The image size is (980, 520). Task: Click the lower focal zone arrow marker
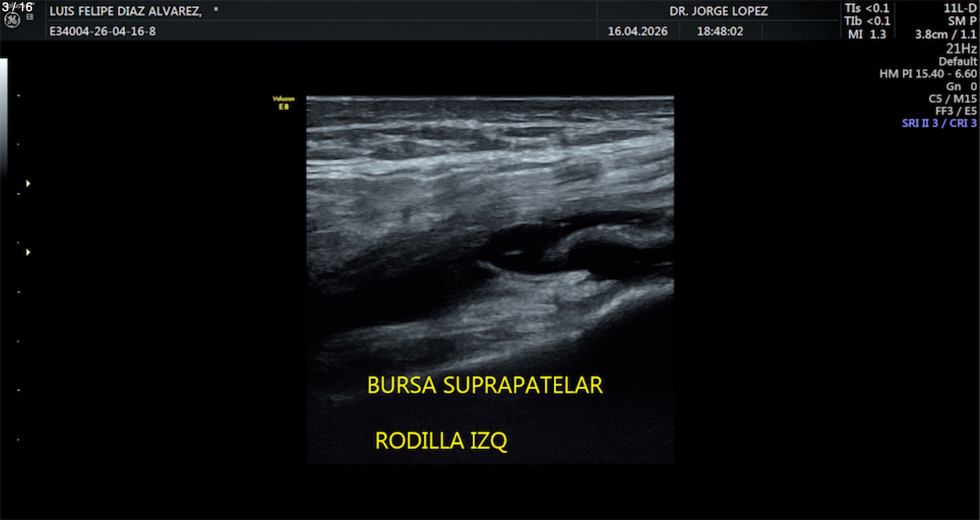tap(28, 252)
